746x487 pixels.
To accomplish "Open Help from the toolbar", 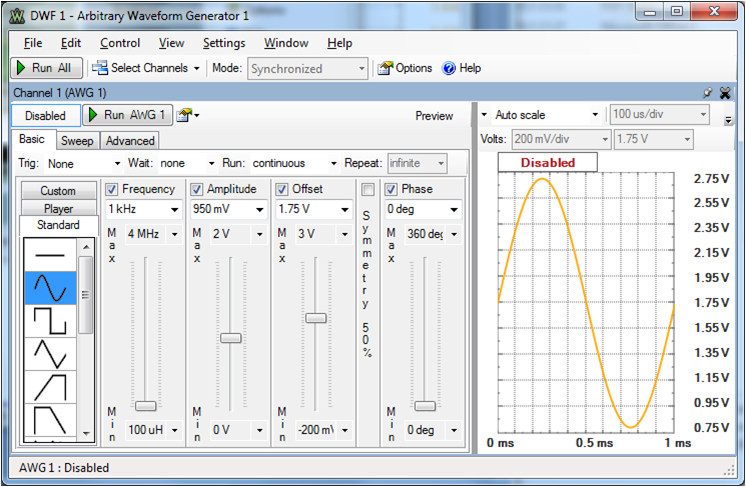I will coord(461,68).
